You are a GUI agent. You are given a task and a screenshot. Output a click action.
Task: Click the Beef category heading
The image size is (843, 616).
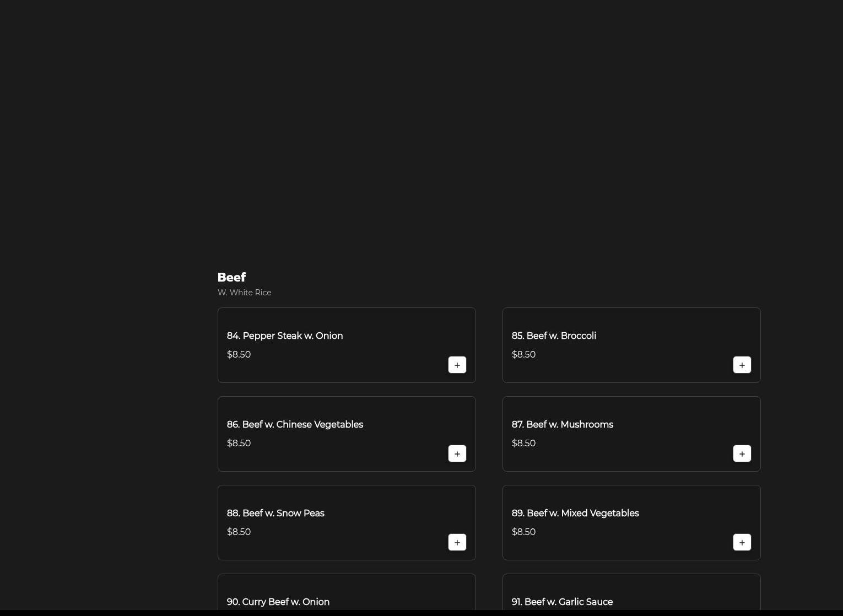231,277
